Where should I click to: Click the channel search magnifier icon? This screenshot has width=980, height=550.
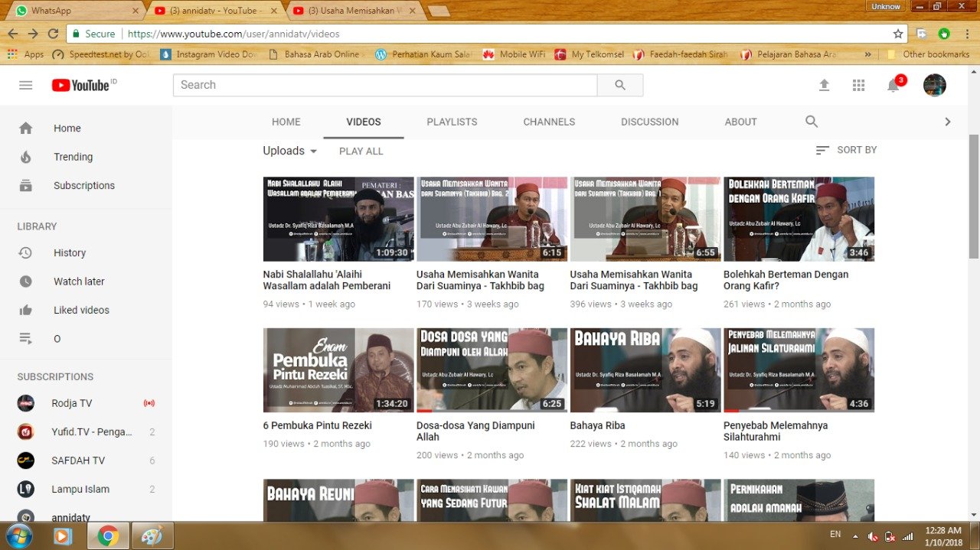(812, 122)
